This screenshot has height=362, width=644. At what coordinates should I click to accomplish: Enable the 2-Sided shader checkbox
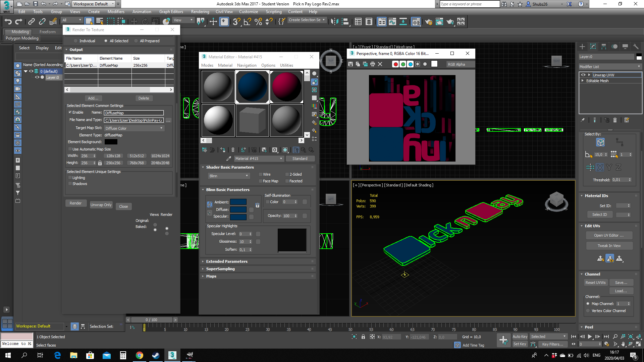pyautogui.click(x=287, y=174)
